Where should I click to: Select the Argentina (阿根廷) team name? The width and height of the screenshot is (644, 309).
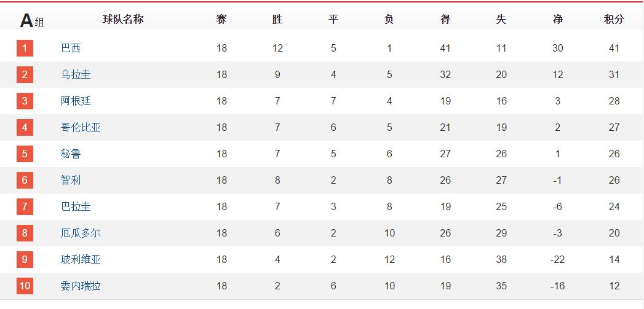(x=76, y=101)
